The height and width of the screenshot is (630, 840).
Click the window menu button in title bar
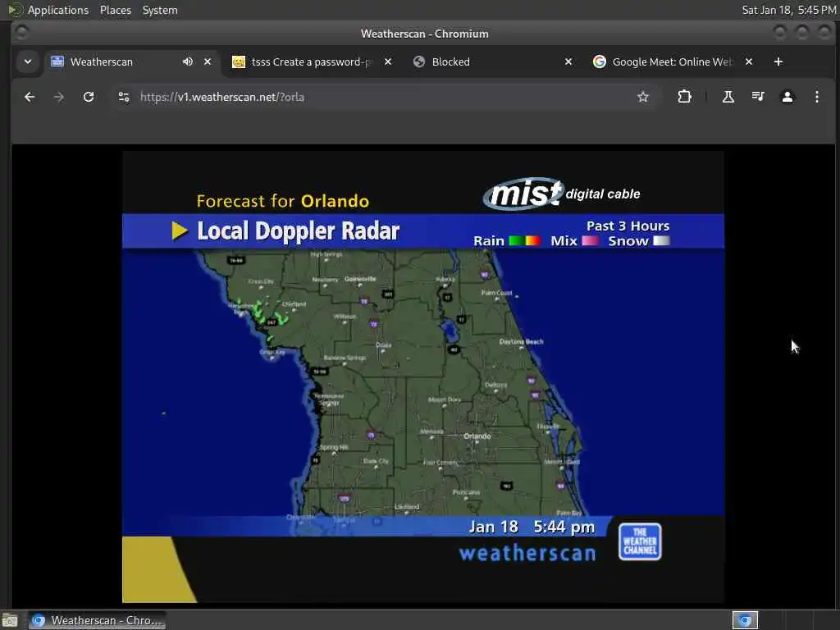click(21, 33)
